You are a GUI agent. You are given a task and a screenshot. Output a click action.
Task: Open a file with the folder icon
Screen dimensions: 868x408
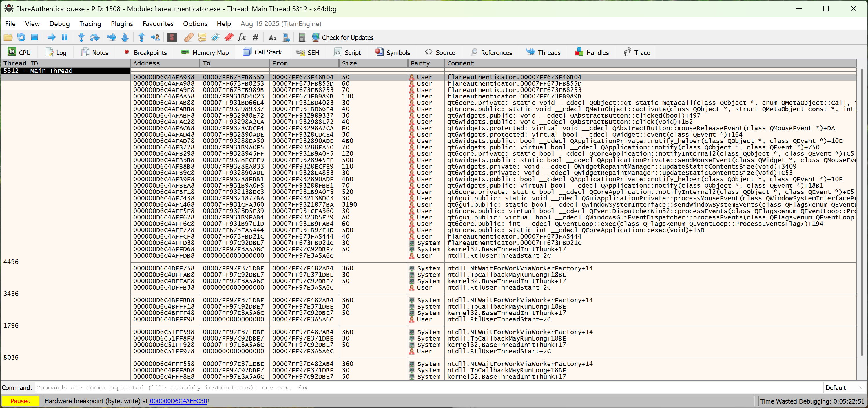point(8,37)
